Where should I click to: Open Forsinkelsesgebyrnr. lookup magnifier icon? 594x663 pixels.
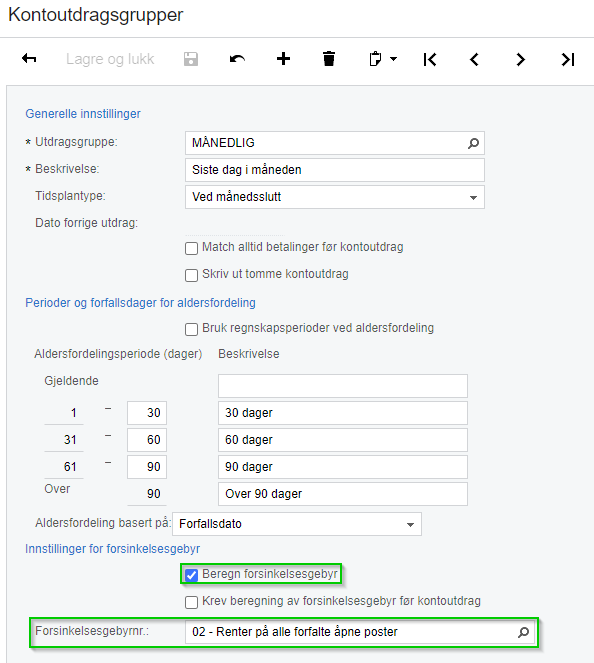pyautogui.click(x=523, y=633)
